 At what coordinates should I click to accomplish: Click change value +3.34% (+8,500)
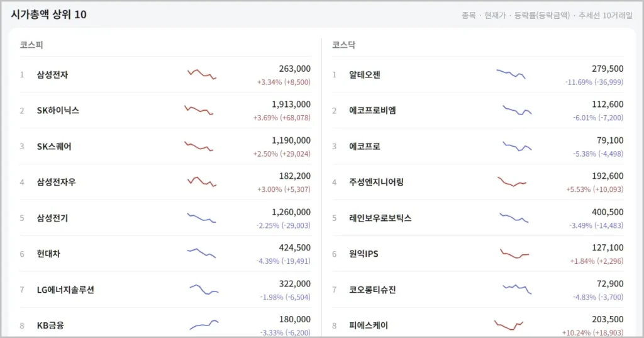(x=284, y=82)
